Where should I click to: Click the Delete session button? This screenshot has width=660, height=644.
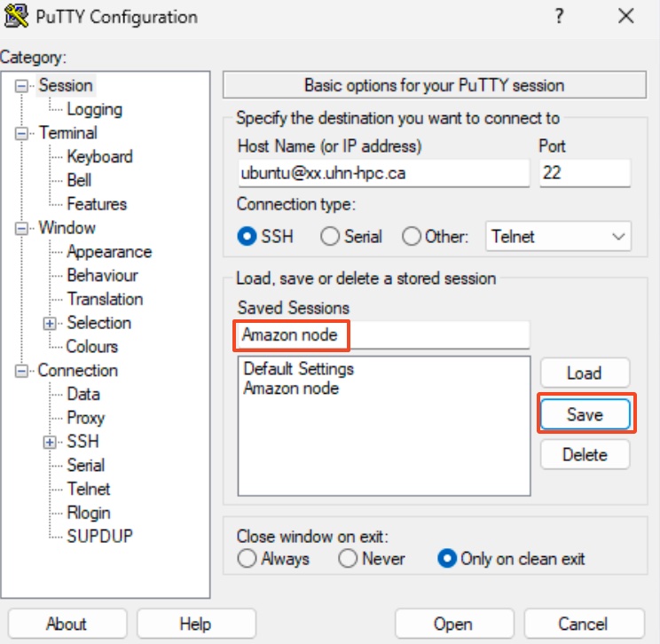pyautogui.click(x=585, y=454)
